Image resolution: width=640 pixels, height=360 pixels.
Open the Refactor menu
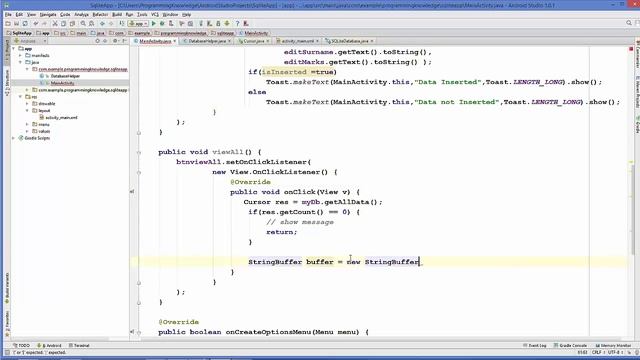100,14
